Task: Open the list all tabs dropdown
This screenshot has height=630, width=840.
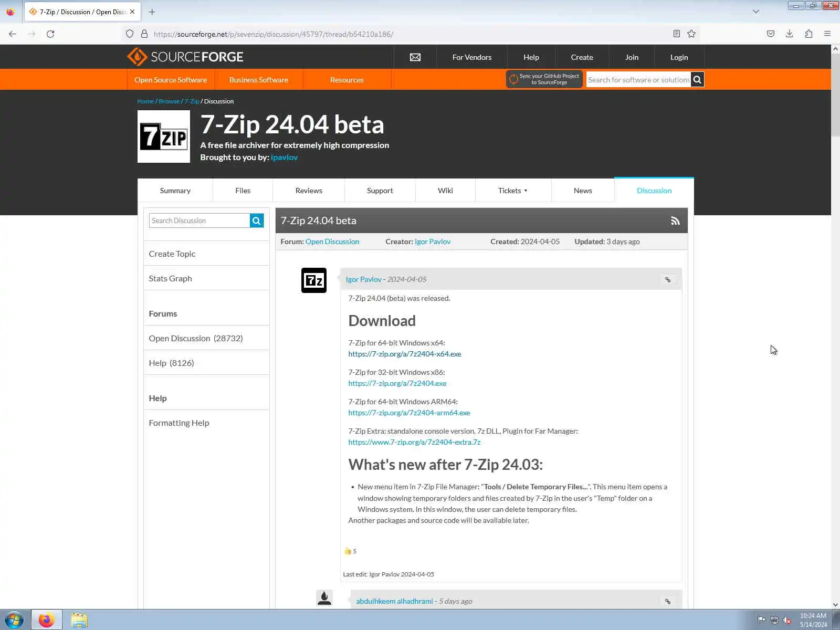Action: pyautogui.click(x=756, y=12)
